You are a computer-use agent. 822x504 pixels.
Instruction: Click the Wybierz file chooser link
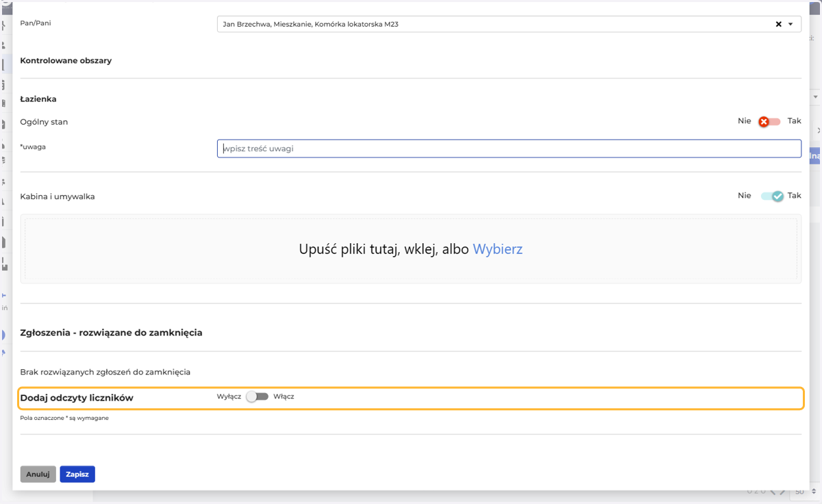497,249
